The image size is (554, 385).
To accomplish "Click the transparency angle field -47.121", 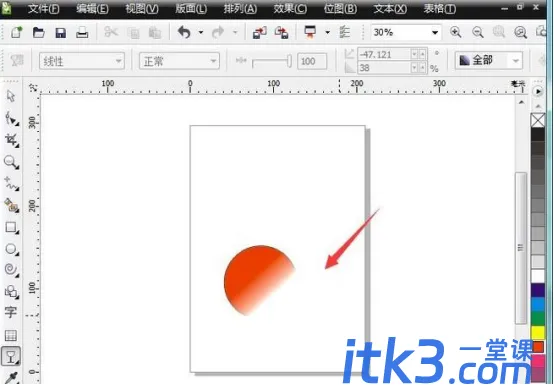I will (x=384, y=54).
